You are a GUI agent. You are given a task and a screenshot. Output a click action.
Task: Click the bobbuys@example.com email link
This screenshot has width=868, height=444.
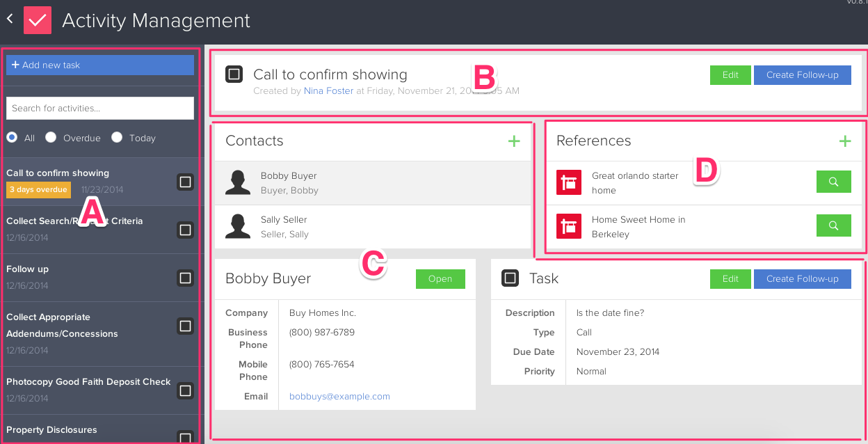point(339,396)
